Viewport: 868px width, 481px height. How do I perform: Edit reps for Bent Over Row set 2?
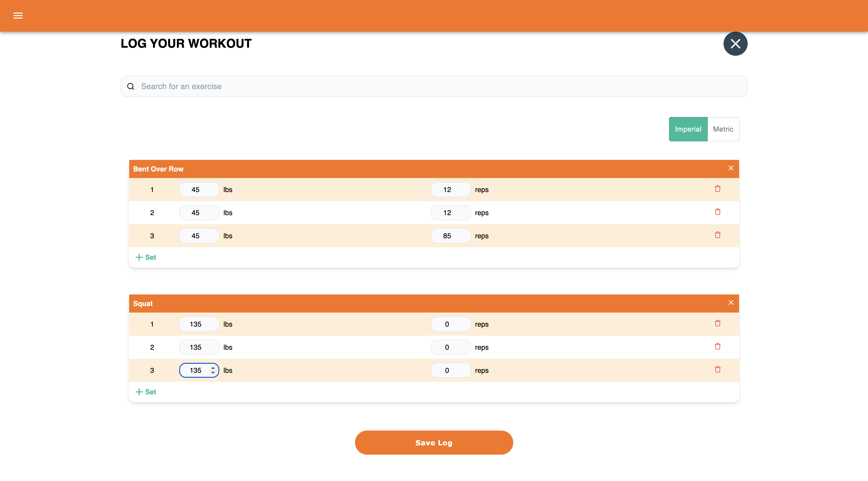450,213
